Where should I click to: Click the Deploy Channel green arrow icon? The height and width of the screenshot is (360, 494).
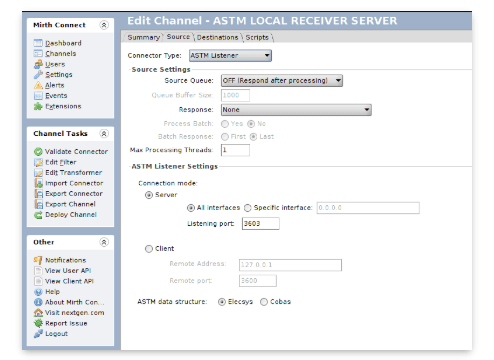tap(38, 215)
